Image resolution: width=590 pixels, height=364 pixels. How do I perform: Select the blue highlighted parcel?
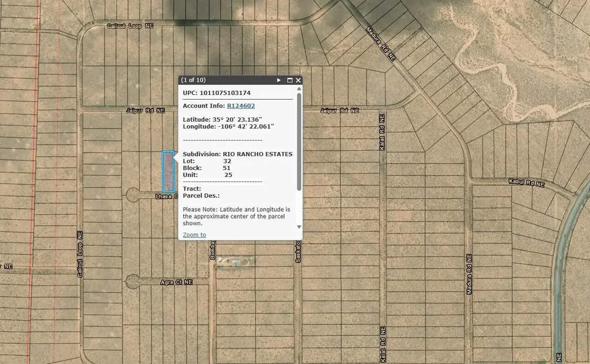coord(168,172)
